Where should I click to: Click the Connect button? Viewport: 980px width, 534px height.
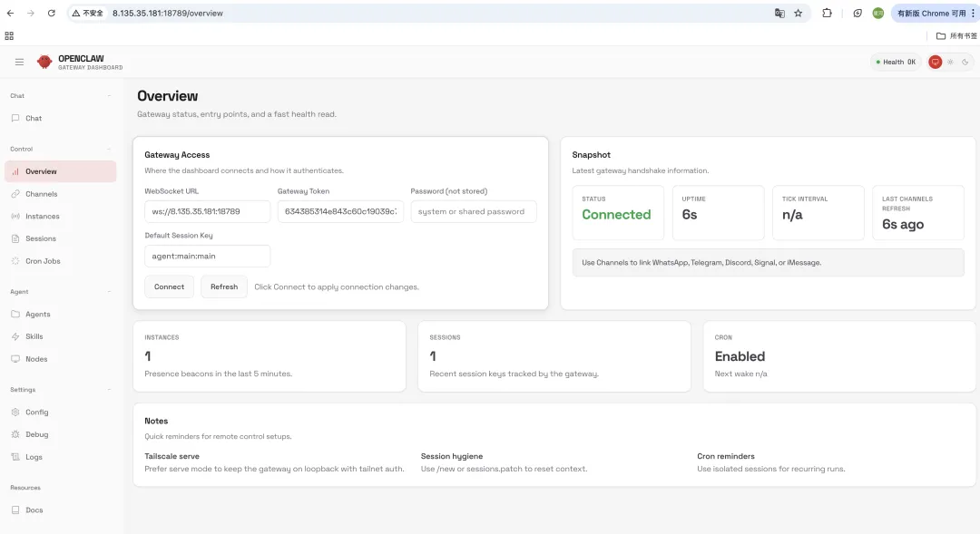click(169, 286)
